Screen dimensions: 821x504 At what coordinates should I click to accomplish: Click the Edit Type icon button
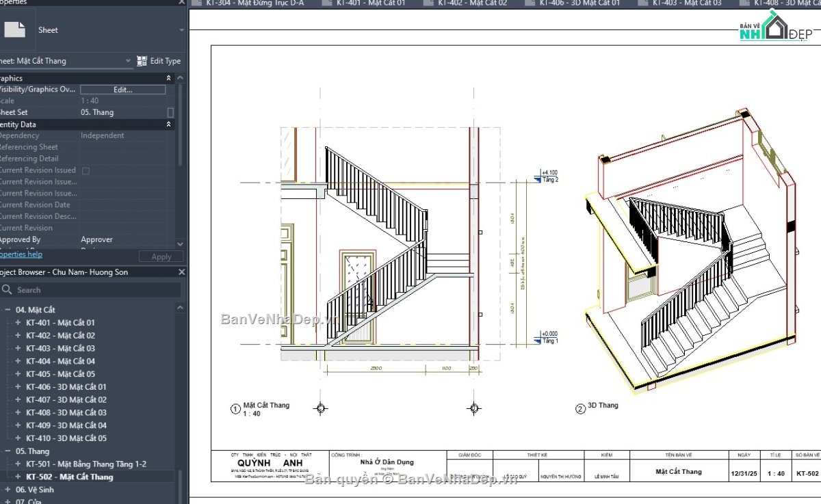pyautogui.click(x=142, y=61)
